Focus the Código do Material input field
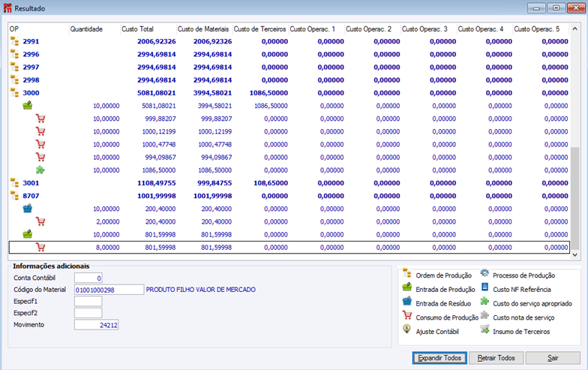The image size is (588, 370). point(109,289)
